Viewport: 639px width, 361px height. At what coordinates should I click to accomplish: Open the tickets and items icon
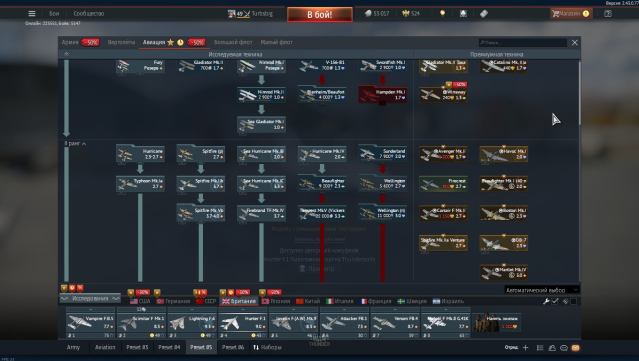(484, 13)
